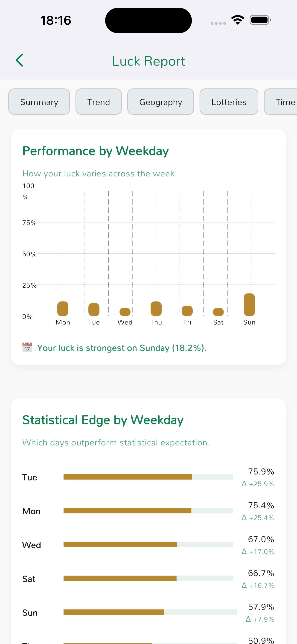This screenshot has width=297, height=644.
Task: Tap the delta icon next to +17.0%
Action: 244,551
